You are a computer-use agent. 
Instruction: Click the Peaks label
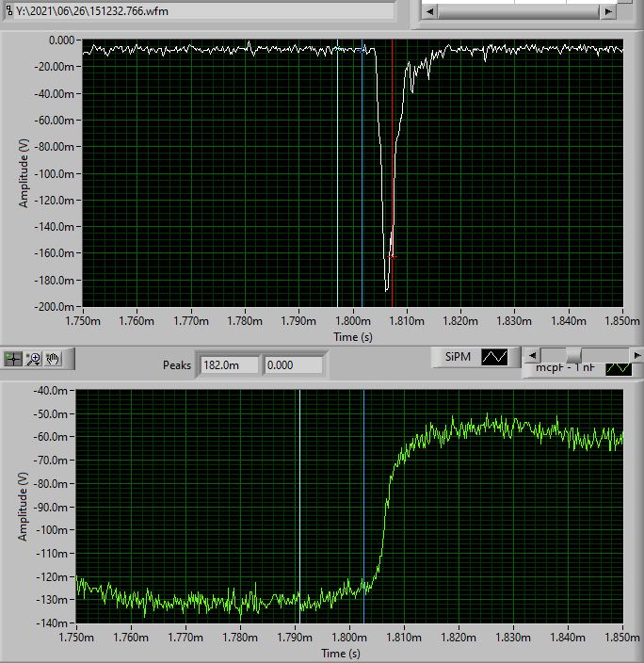177,364
